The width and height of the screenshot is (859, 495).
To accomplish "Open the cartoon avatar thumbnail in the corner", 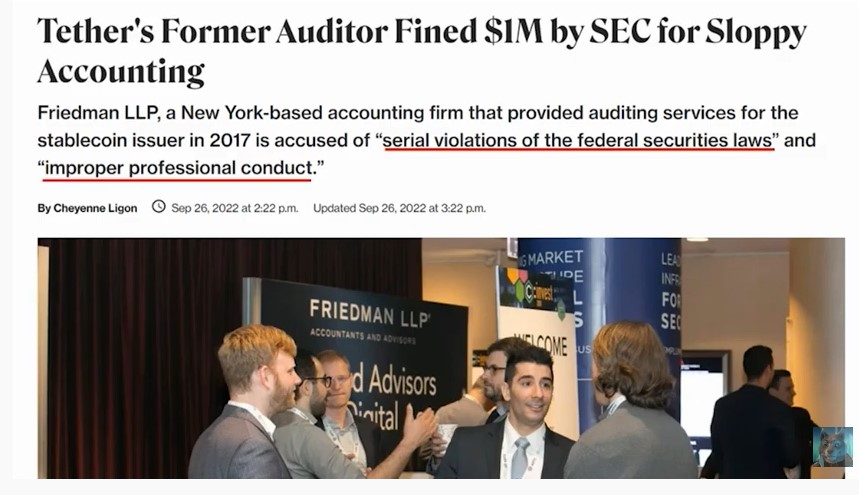I will 832,447.
